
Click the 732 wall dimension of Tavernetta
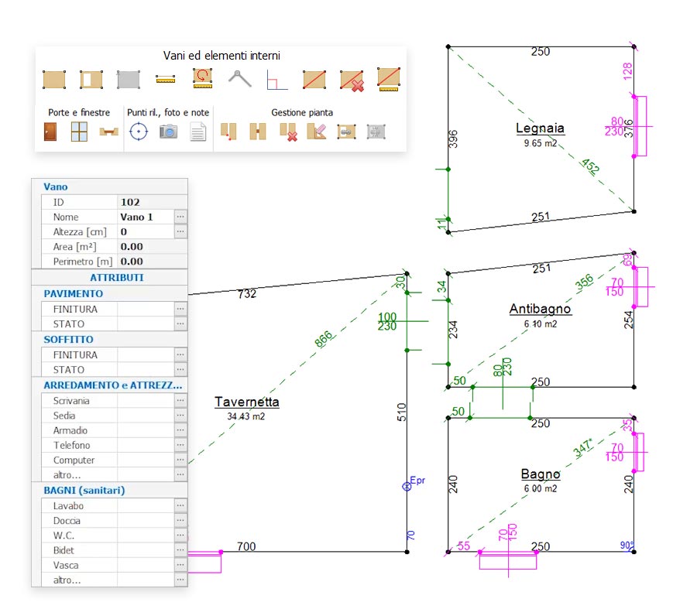coord(247,293)
